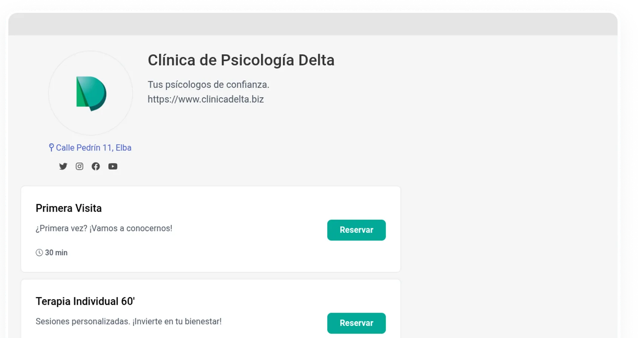The image size is (644, 338).
Task: Select the Primera Visita service title
Action: (x=69, y=208)
